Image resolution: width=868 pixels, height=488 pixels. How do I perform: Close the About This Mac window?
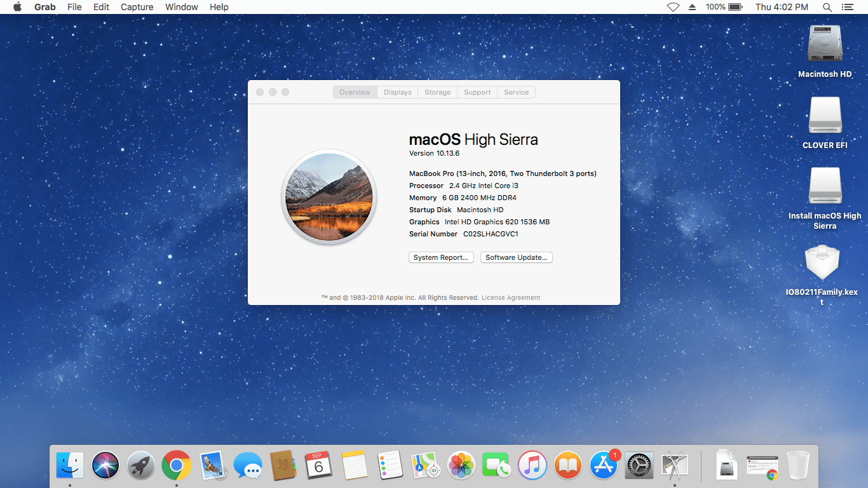pyautogui.click(x=260, y=92)
